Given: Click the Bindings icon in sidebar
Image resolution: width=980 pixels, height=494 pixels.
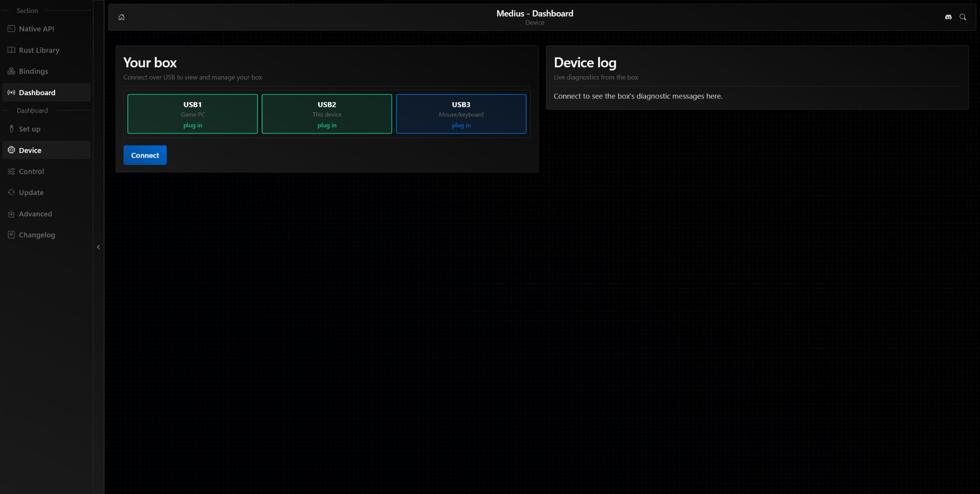Looking at the screenshot, I should tap(11, 71).
